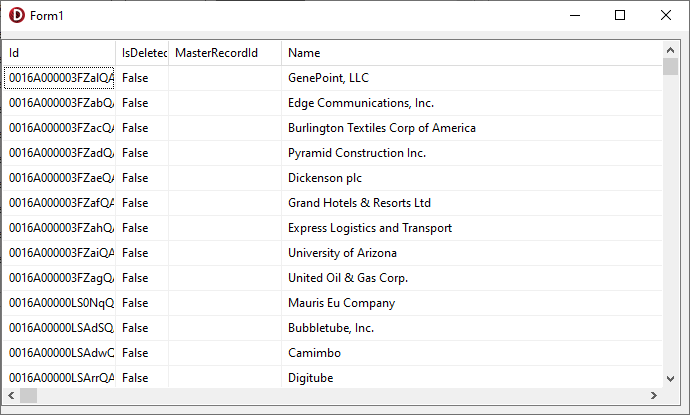Click the University of Arizona cell

(342, 253)
